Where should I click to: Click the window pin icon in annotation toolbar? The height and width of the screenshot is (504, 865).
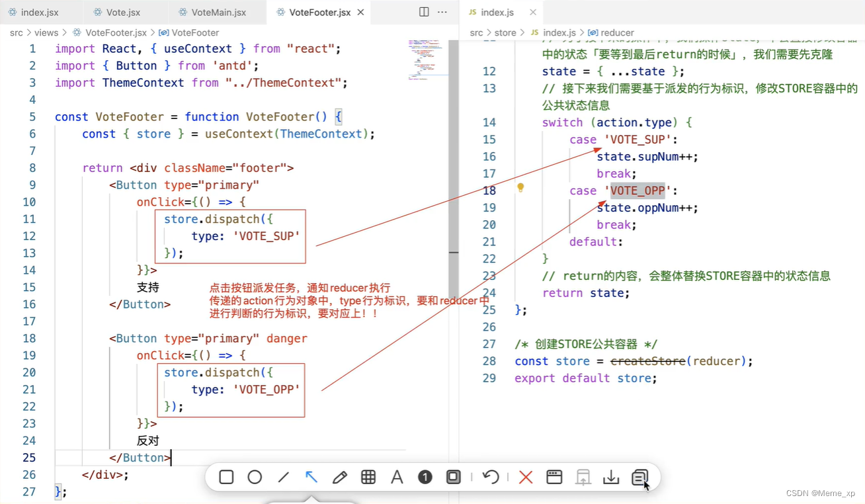pyautogui.click(x=554, y=477)
